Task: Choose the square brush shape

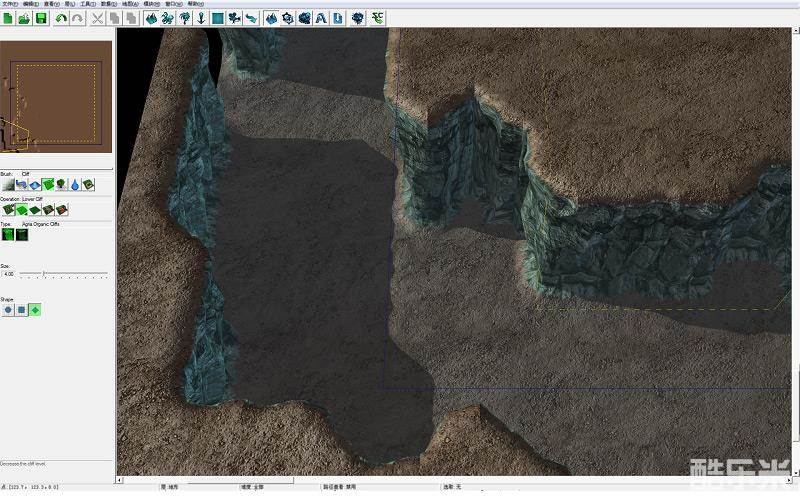Action: [x=21, y=310]
